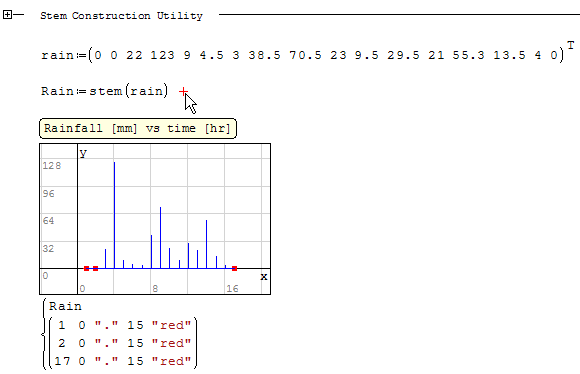
Task: Click the red marker near x equals 16
Action: (234, 268)
